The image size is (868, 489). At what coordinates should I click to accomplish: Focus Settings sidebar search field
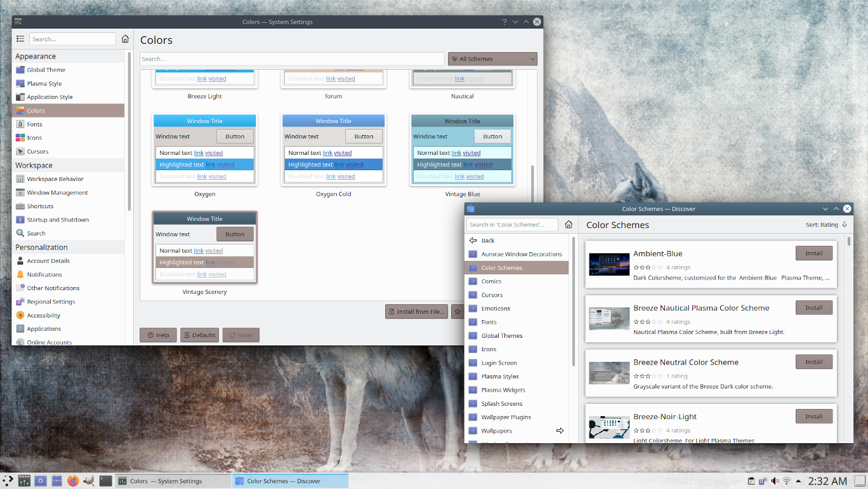pos(72,39)
